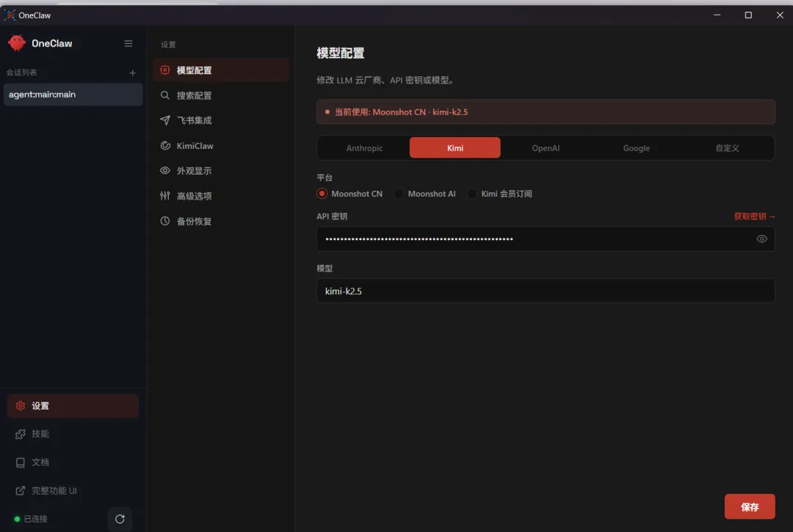Select the Moonshot AI platform radio

[399, 194]
